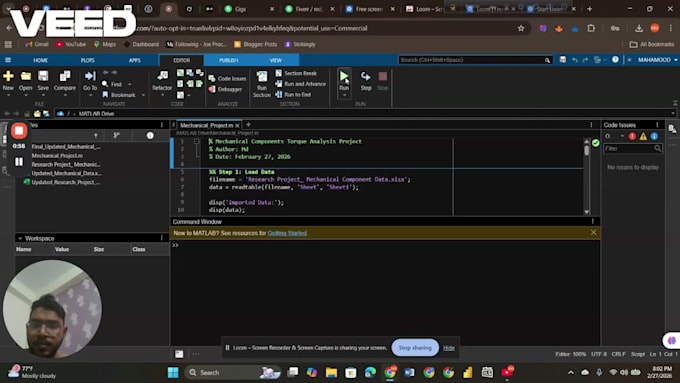Toggle the errors filter in Code Issues
The width and height of the screenshot is (680, 383).
[x=632, y=136]
